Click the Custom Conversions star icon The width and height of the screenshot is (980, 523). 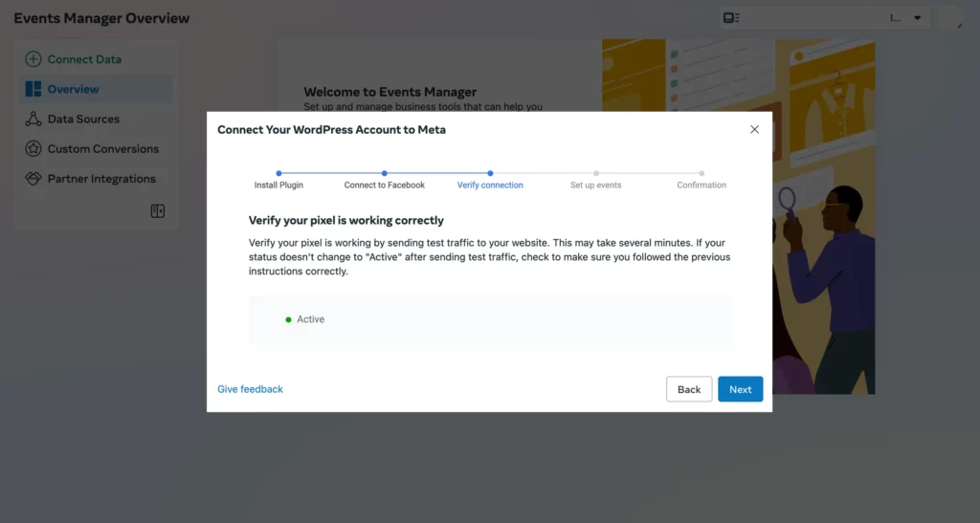click(33, 148)
